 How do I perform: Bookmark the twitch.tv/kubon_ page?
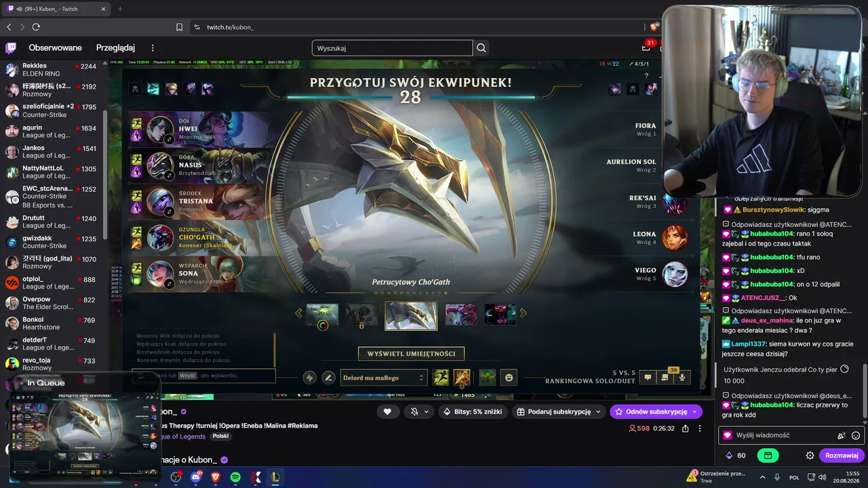pos(179,27)
